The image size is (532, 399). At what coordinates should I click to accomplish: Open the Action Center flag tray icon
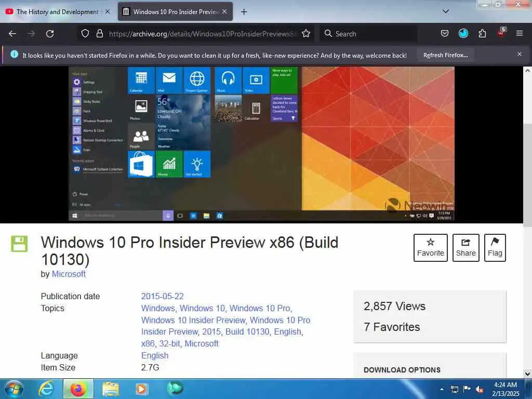pos(467,389)
